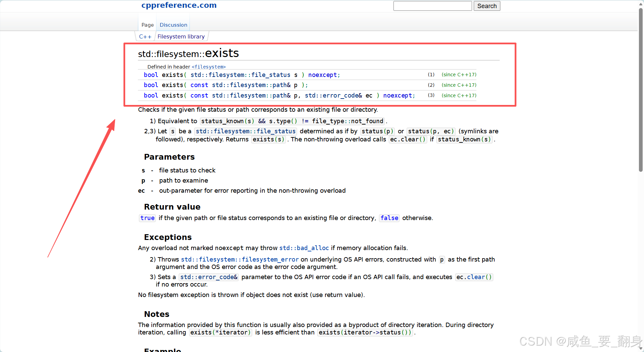This screenshot has width=644, height=352.
Task: Click the Notes heading
Action: (157, 314)
